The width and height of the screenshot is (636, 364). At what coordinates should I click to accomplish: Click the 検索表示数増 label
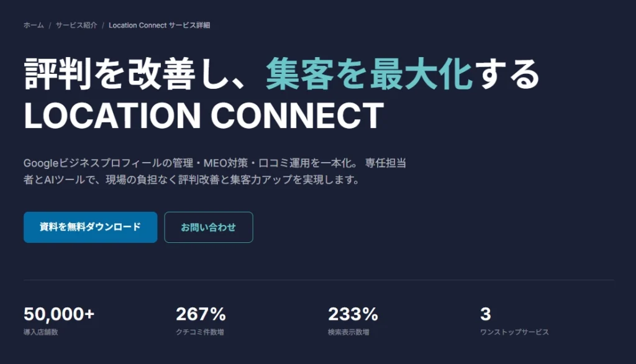click(x=348, y=332)
